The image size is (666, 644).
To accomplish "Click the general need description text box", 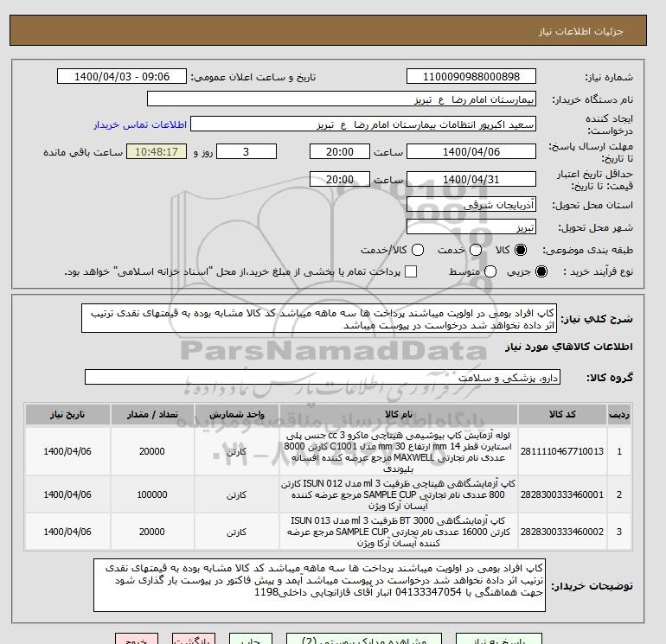I will point(319,318).
